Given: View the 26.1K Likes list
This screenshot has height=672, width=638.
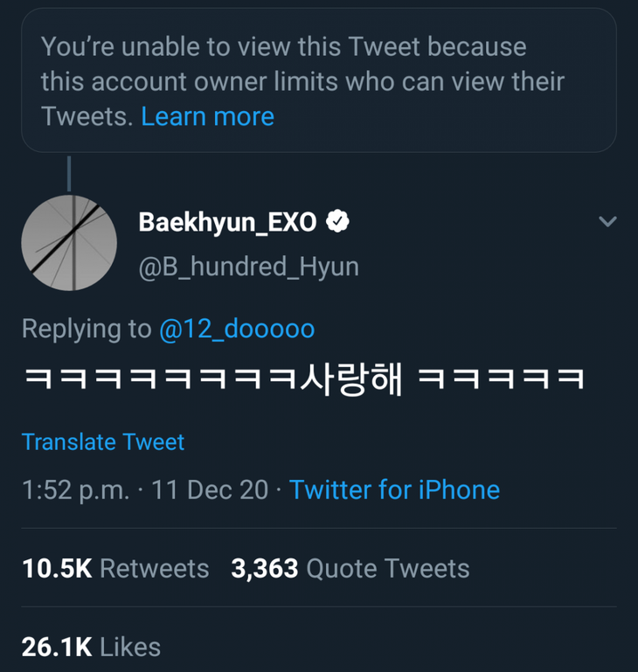Looking at the screenshot, I should tap(91, 647).
